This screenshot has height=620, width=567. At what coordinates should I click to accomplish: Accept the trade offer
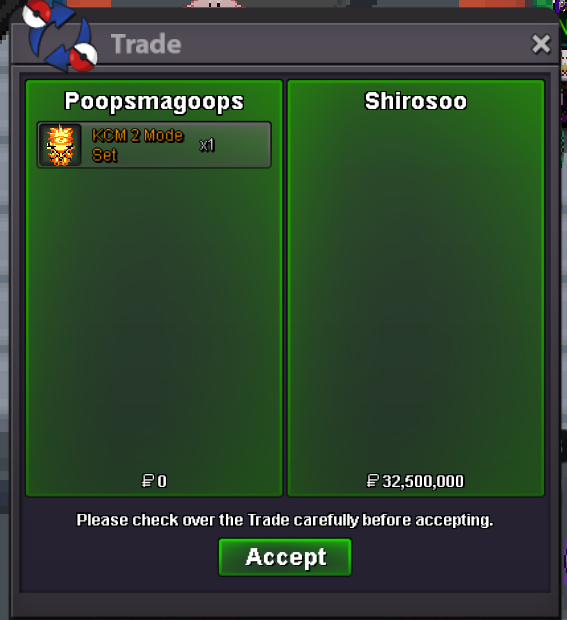pos(285,557)
